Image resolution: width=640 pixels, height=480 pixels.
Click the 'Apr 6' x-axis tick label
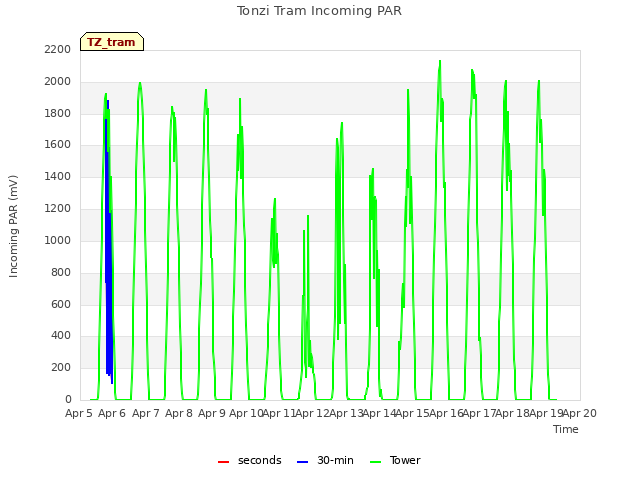[x=112, y=413]
